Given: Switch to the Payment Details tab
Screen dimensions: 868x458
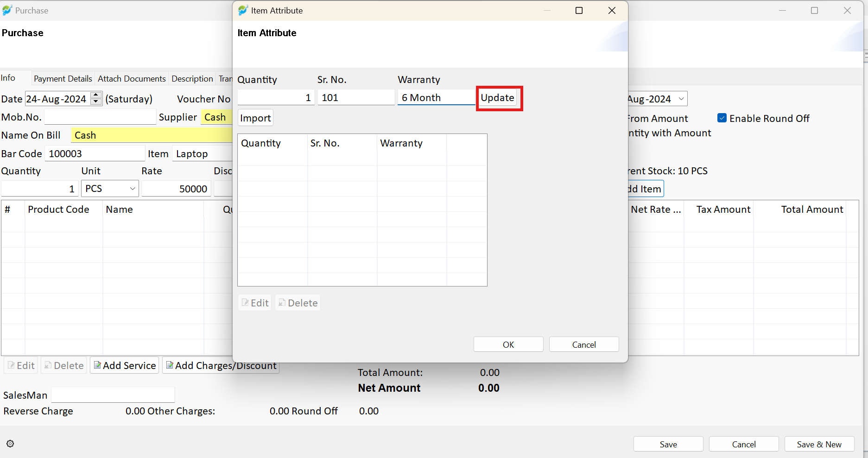Looking at the screenshot, I should [x=63, y=79].
